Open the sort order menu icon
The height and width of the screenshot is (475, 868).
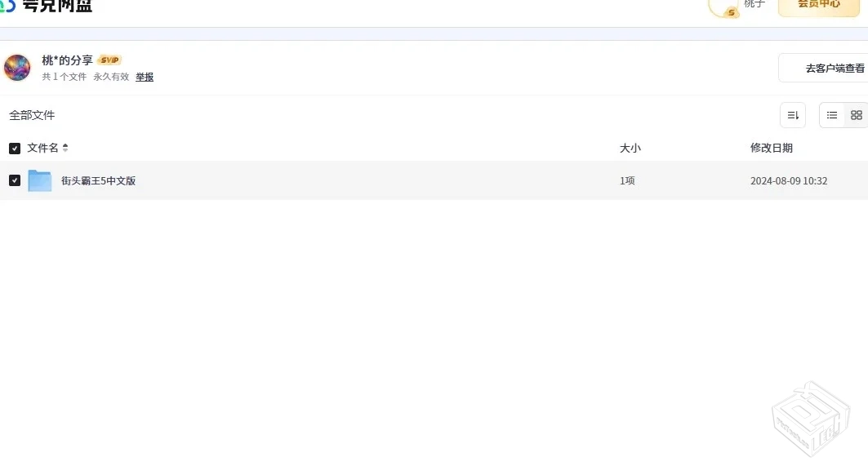792,115
